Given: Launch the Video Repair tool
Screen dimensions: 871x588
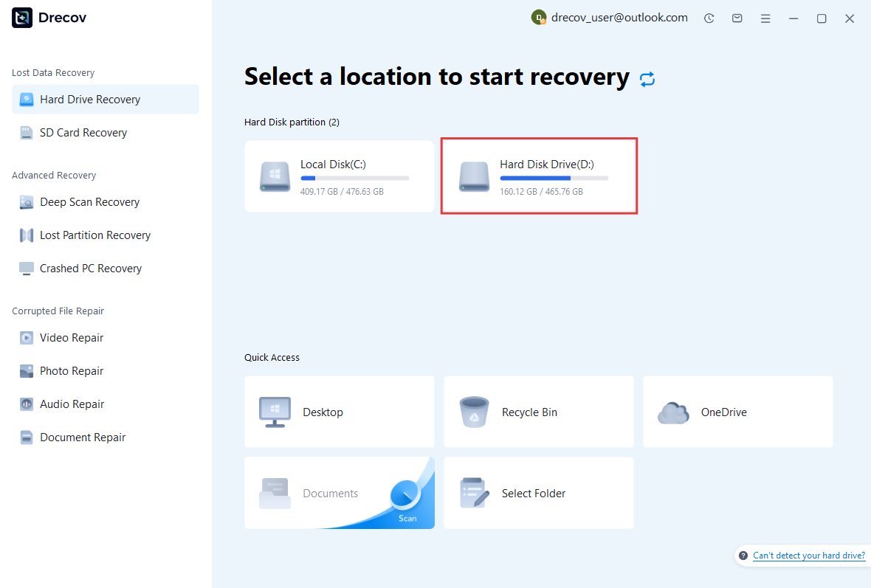Looking at the screenshot, I should pyautogui.click(x=70, y=337).
